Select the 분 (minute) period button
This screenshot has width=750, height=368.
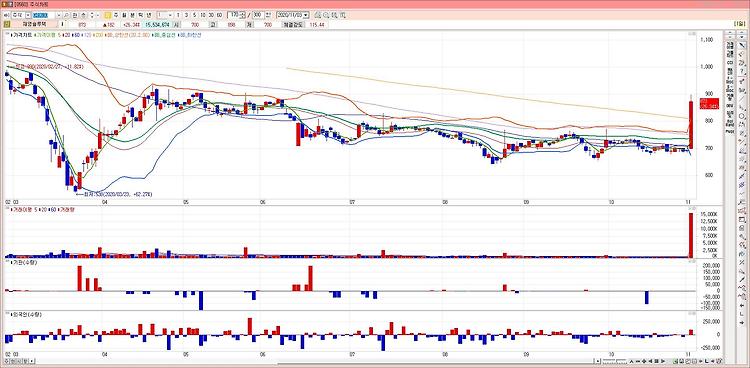(x=132, y=15)
